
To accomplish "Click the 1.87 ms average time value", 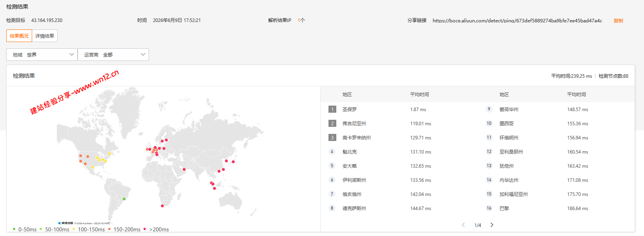I will click(x=418, y=110).
